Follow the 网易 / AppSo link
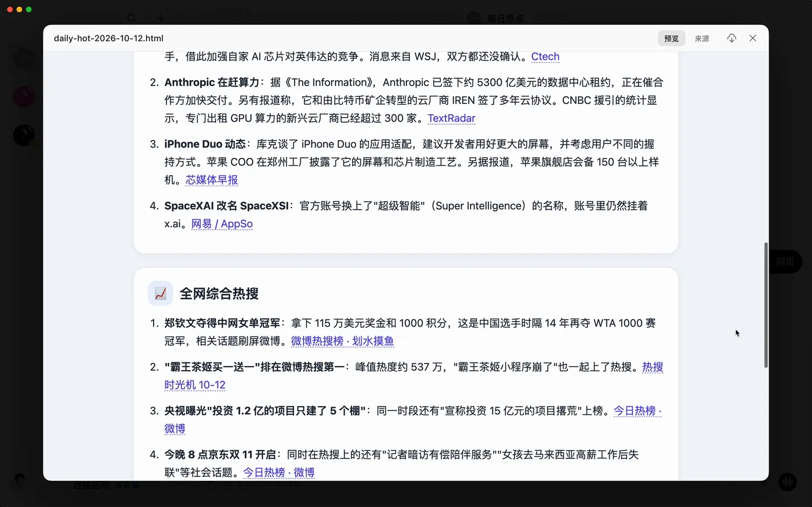Screen dimensions: 812x507 [222, 224]
